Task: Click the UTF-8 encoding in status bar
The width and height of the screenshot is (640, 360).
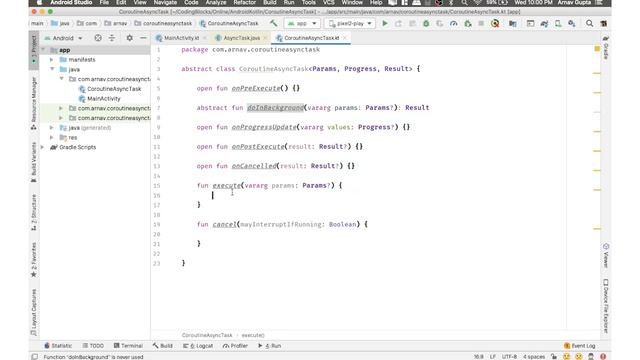Action: tap(509, 357)
